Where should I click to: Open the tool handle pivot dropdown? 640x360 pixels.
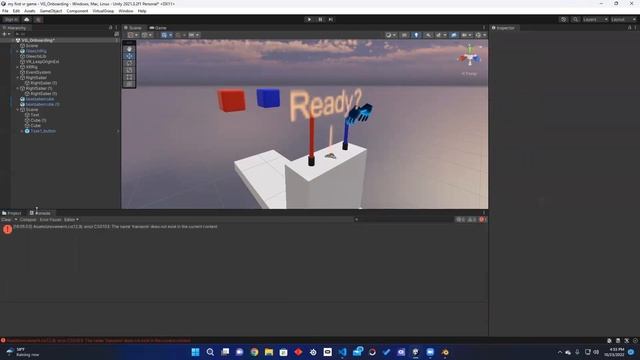(133, 35)
